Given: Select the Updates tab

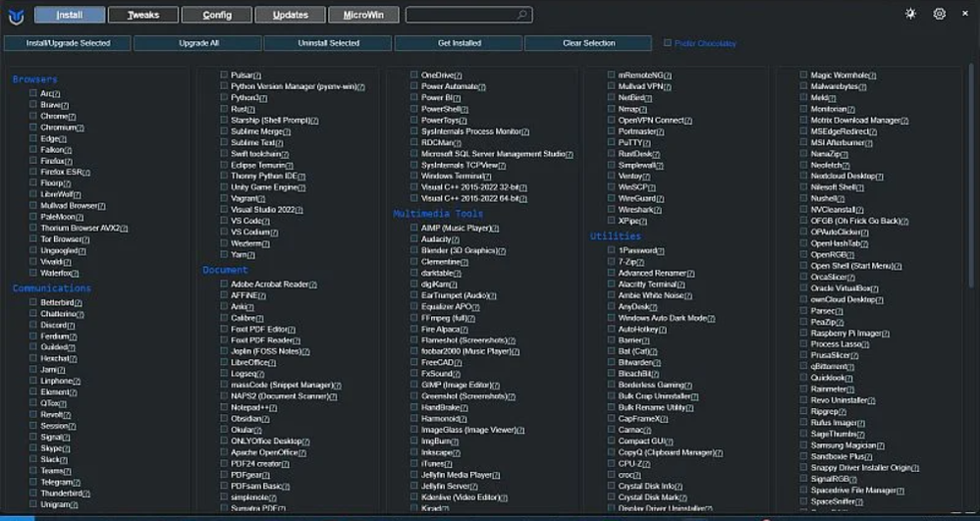Looking at the screenshot, I should pyautogui.click(x=290, y=15).
